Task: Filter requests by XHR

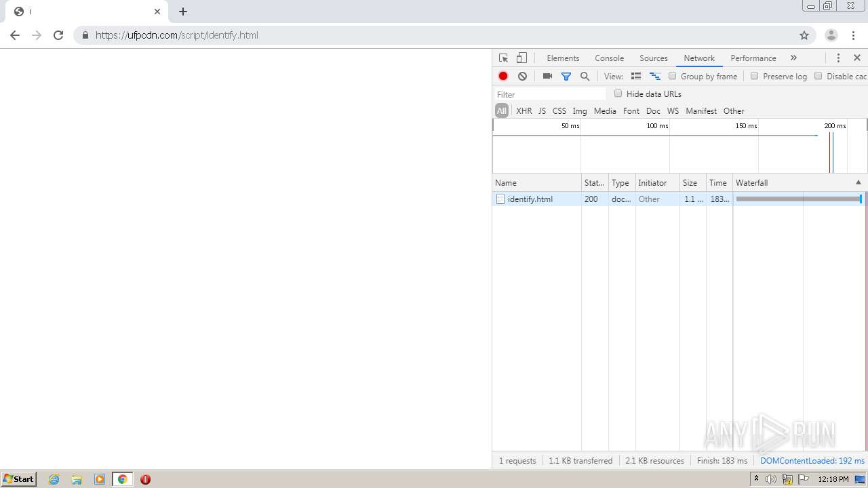Action: click(524, 110)
